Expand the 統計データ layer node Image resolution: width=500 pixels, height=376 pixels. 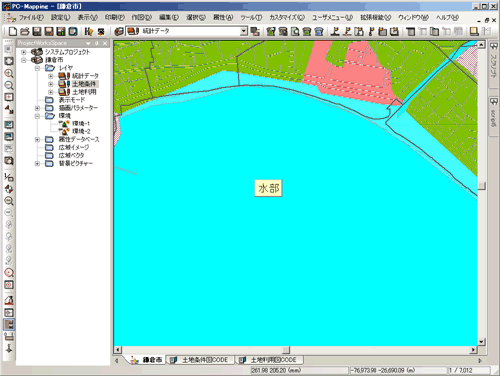click(51, 76)
